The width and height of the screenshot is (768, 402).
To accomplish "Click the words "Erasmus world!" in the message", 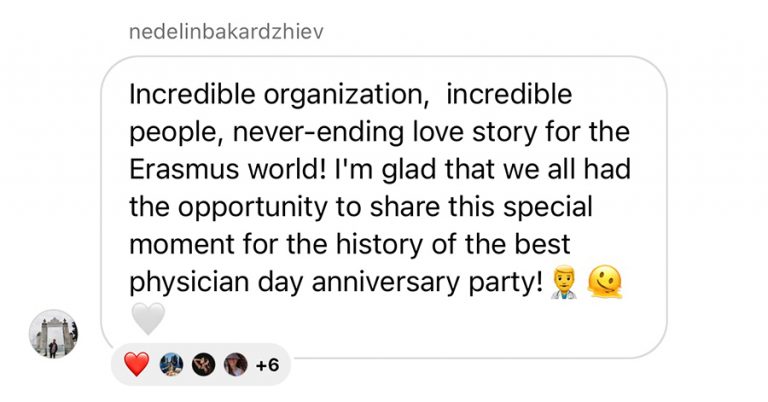I will pos(228,169).
